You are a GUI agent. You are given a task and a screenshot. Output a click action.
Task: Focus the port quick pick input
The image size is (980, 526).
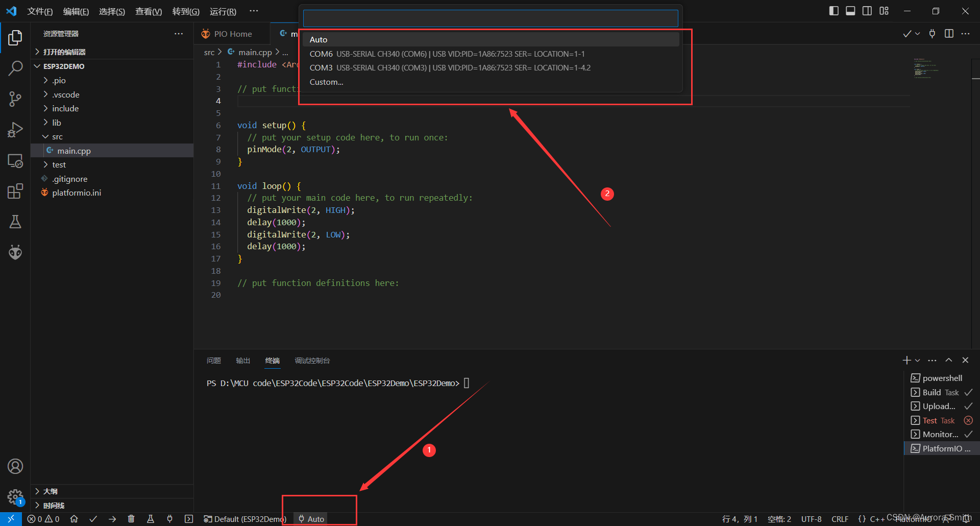(491, 18)
